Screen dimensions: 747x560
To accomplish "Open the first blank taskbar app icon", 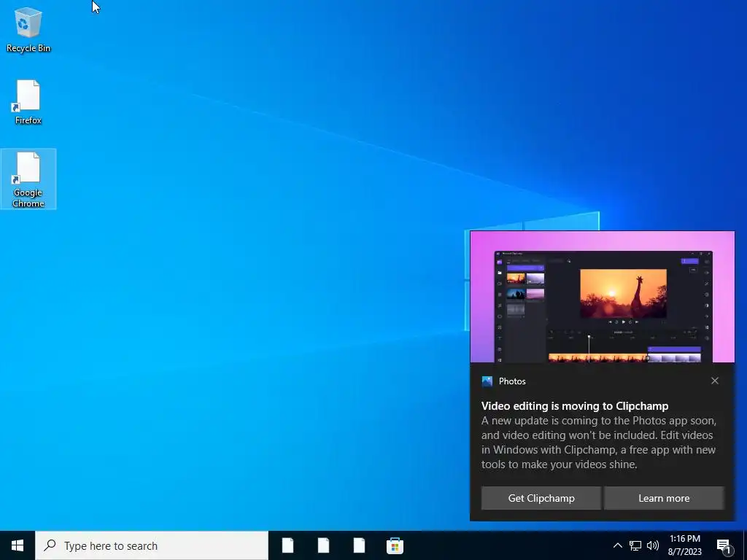I will [x=287, y=545].
